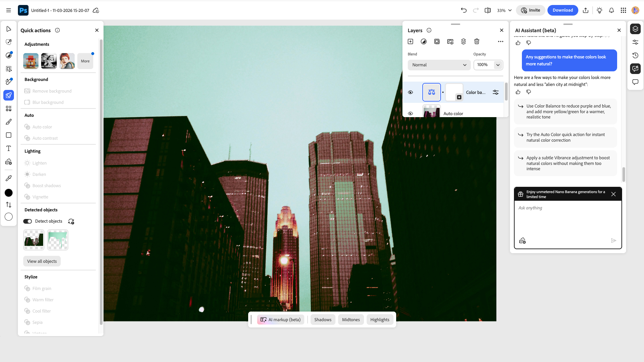644x362 pixels.
Task: Open the Layers panel overflow menu
Action: click(x=500, y=41)
